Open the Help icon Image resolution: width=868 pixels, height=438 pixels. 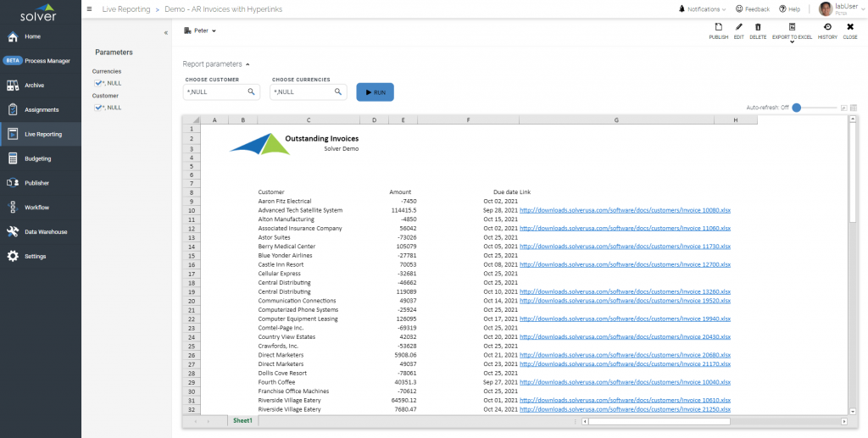click(x=782, y=9)
